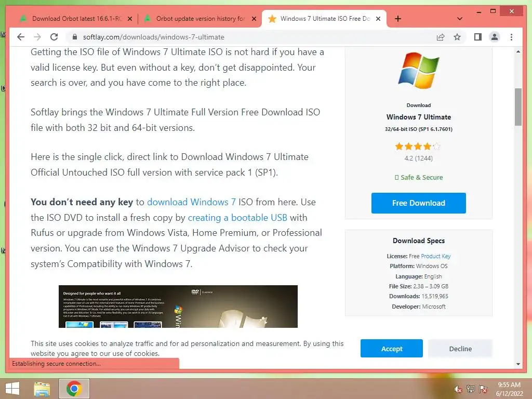Click the 'Windows 7 Ultimate' sidebar heading
532x399 pixels.
click(x=419, y=117)
